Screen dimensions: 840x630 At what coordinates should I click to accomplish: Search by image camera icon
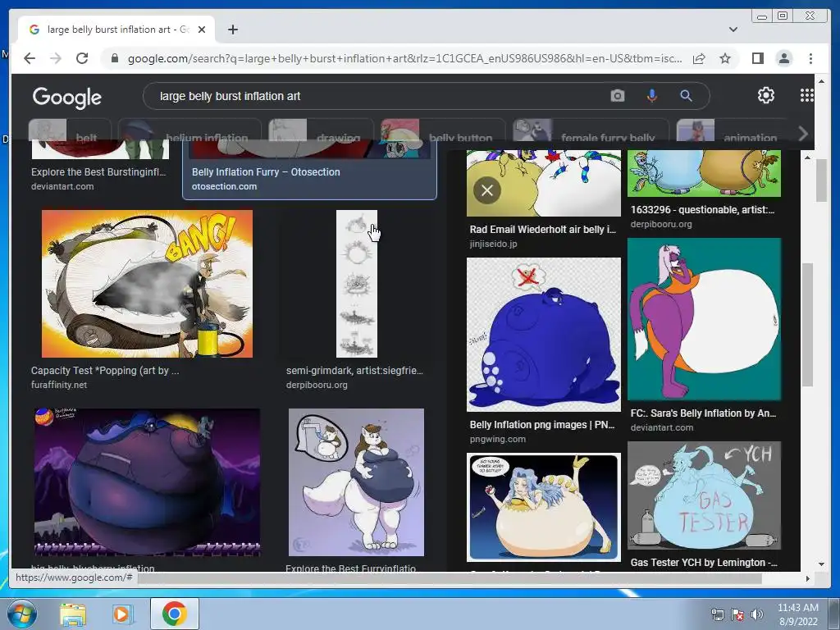[618, 96]
